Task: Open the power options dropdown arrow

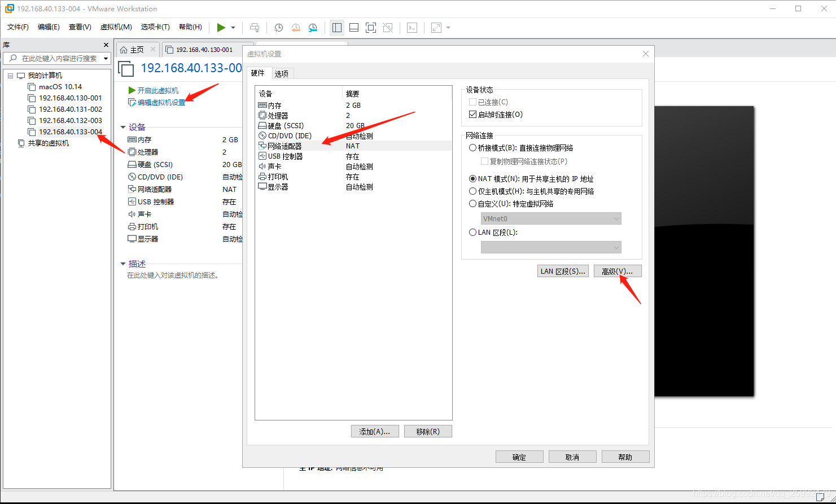Action: coord(233,28)
